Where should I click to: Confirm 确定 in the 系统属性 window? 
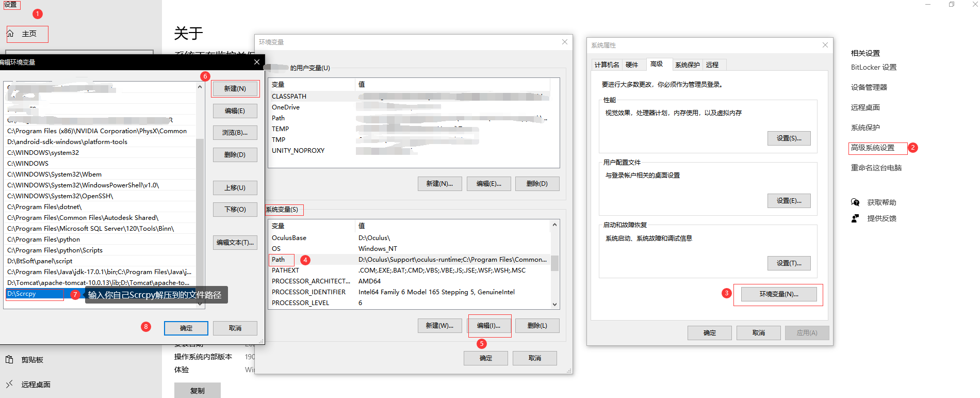coord(710,333)
